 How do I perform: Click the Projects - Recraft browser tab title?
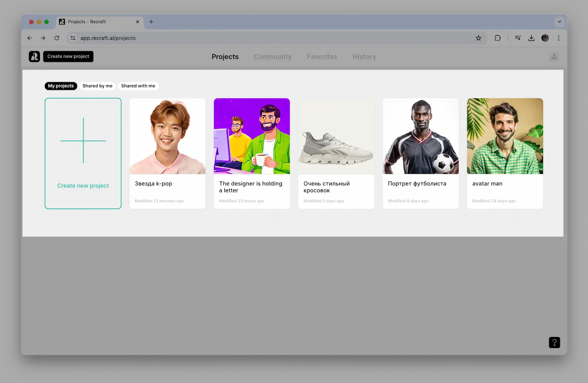coord(87,22)
